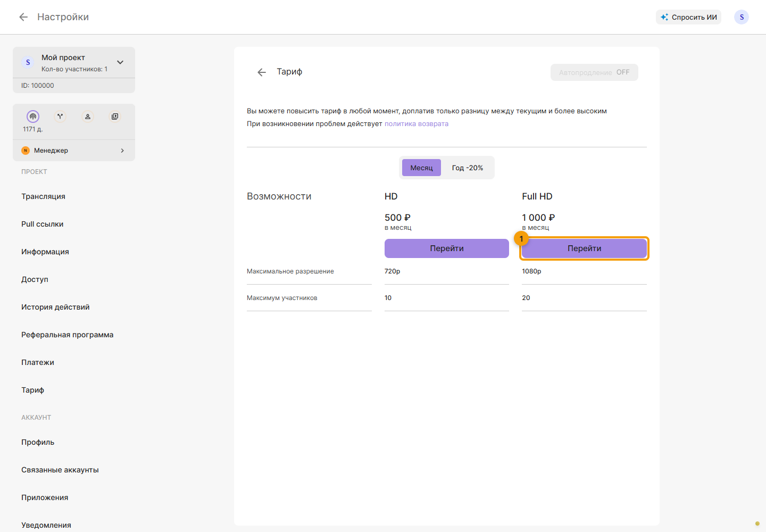Viewport: 766px width, 532px height.
Task: Click the 720p resolution value
Action: (392, 271)
